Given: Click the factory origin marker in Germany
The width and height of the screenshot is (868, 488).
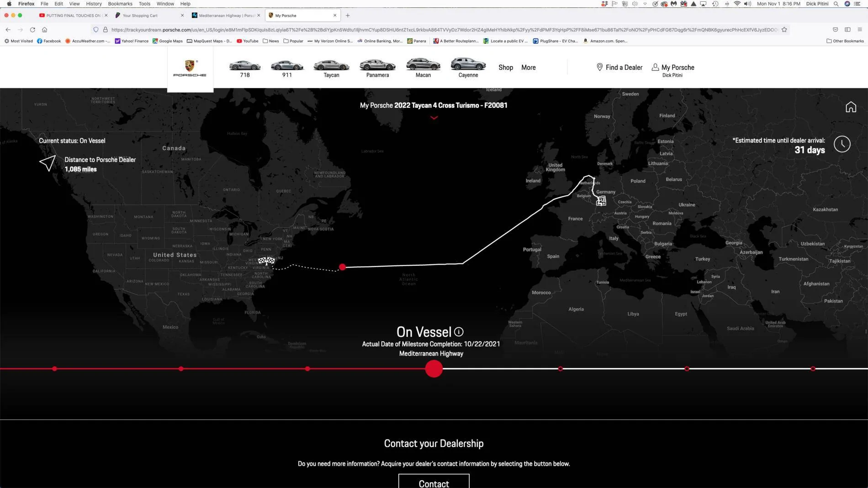Looking at the screenshot, I should click(601, 201).
